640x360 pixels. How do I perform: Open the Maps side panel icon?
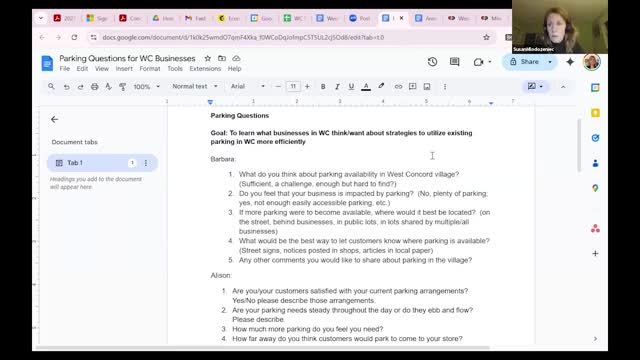[x=595, y=188]
